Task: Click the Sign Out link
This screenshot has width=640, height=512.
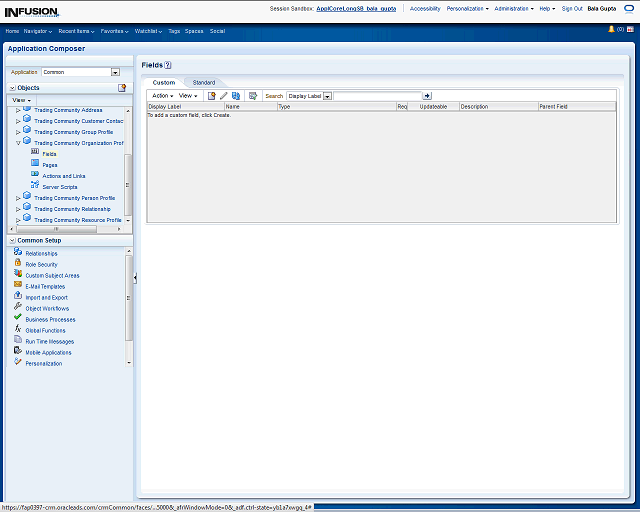Action: (572, 8)
